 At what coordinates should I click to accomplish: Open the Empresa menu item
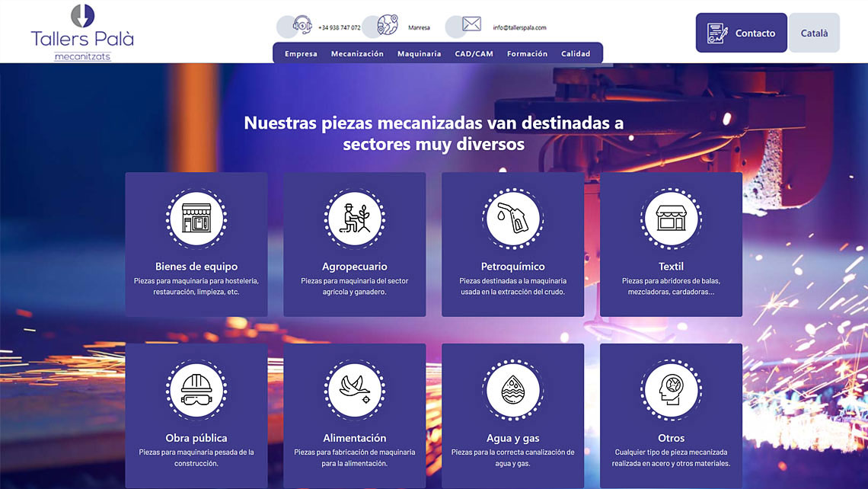point(301,54)
